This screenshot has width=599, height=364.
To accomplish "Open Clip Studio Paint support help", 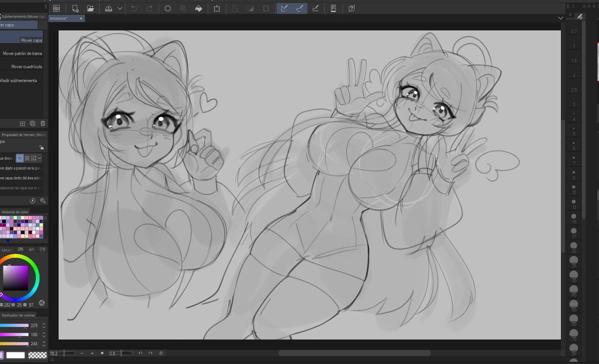I will pos(352,8).
